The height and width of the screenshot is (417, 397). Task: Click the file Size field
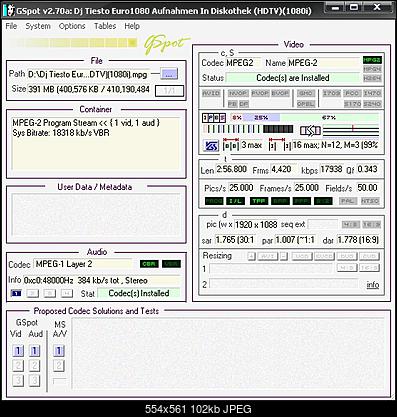click(89, 89)
